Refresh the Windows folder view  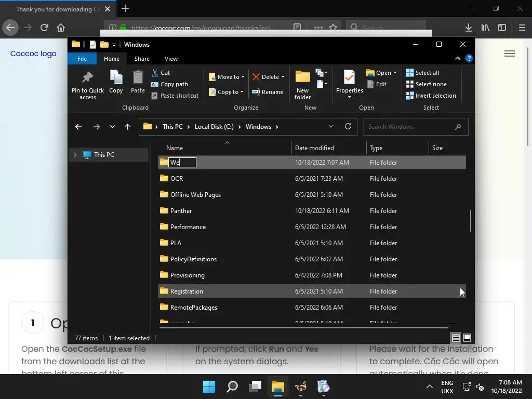(348, 127)
